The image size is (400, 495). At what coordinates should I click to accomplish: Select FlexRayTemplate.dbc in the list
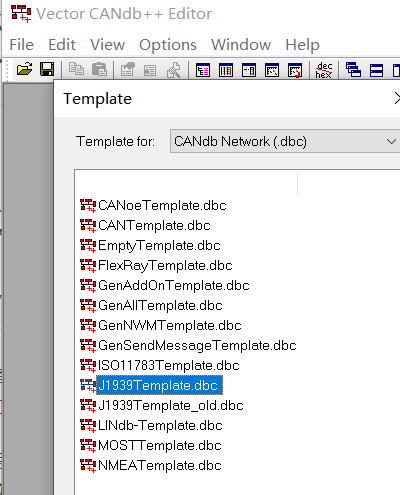[165, 265]
